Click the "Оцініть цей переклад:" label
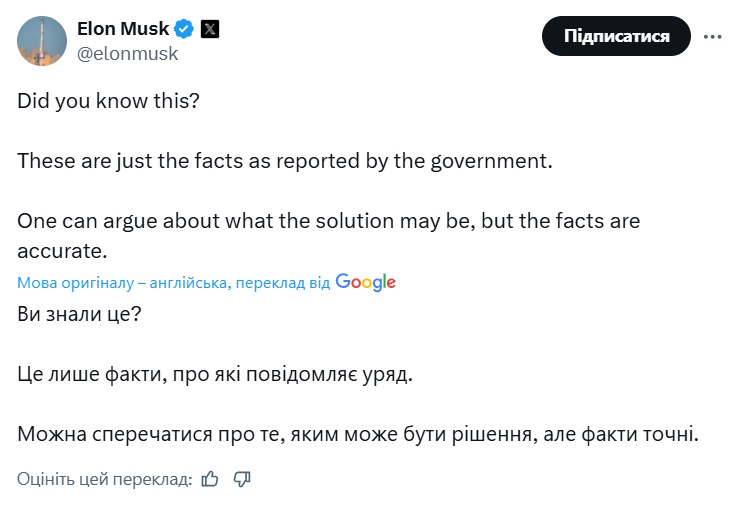The width and height of the screenshot is (741, 506). click(104, 480)
